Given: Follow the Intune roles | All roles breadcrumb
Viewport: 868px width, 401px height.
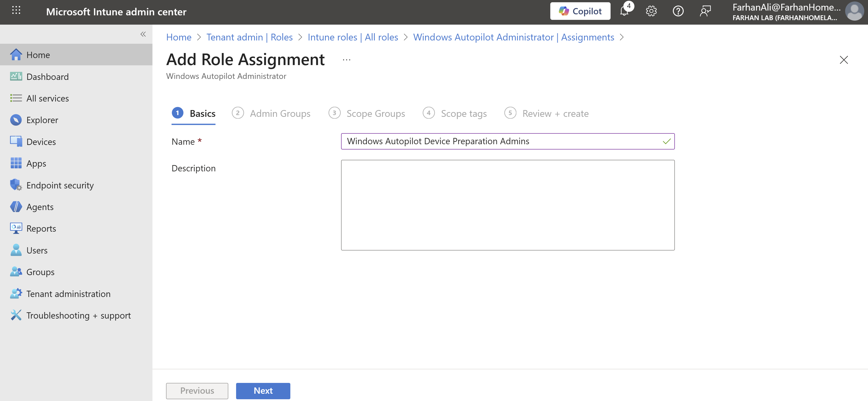Looking at the screenshot, I should point(353,37).
